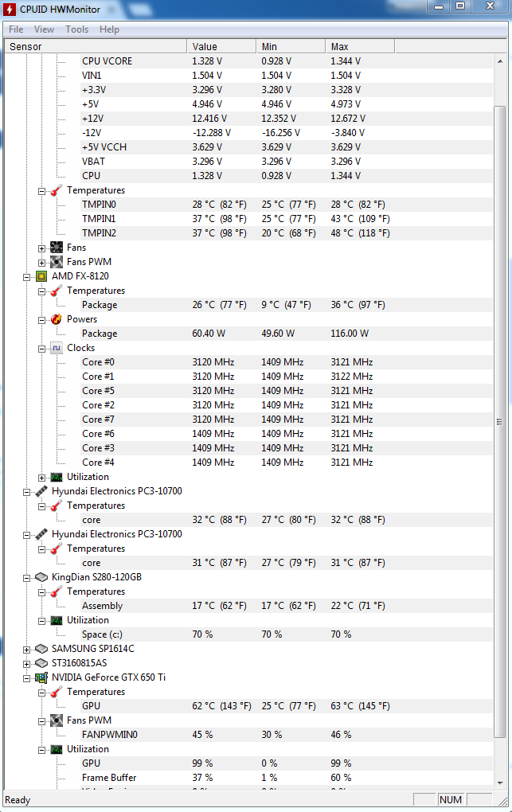
Task: Open the View menu
Action: tap(44, 29)
